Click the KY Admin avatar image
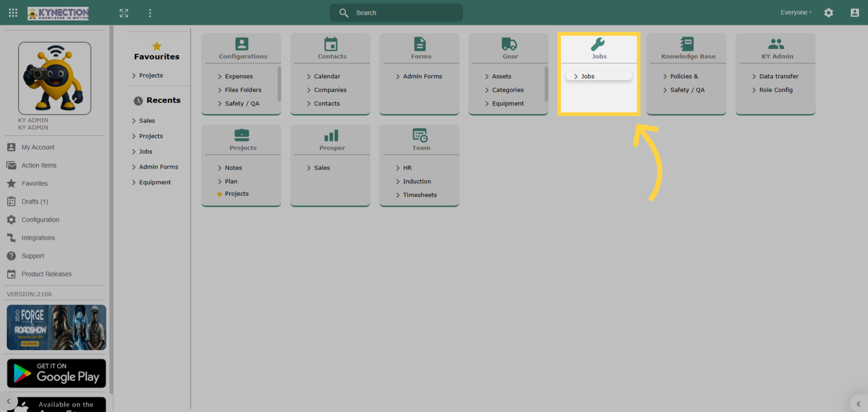This screenshot has height=412, width=868. click(55, 78)
